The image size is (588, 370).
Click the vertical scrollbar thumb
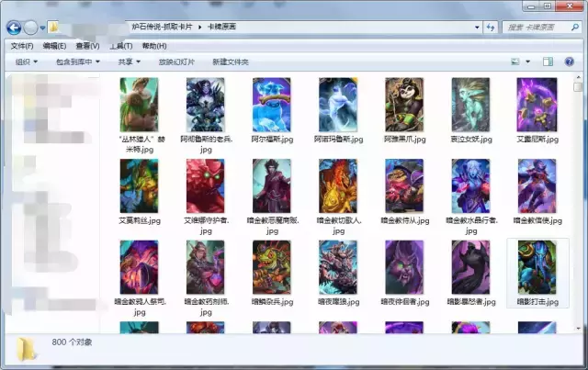pos(578,87)
